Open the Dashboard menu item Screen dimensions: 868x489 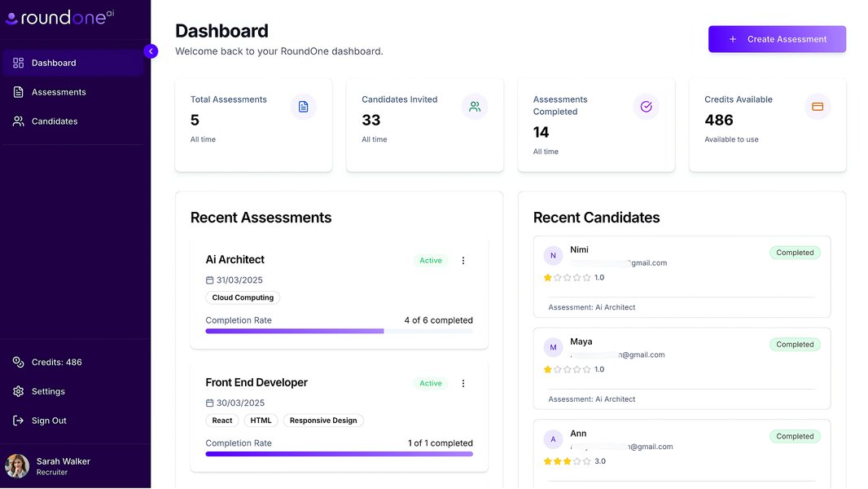(73, 63)
